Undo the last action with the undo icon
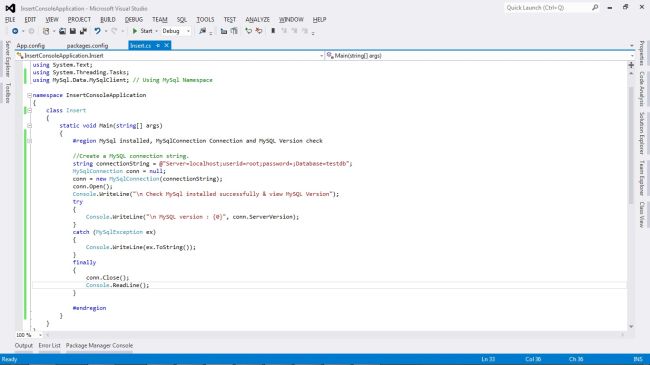 [97, 31]
